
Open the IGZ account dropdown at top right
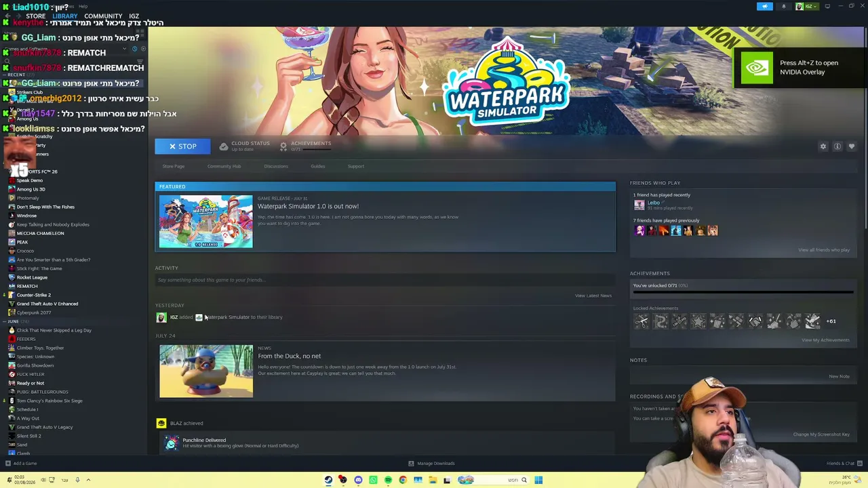coord(808,6)
